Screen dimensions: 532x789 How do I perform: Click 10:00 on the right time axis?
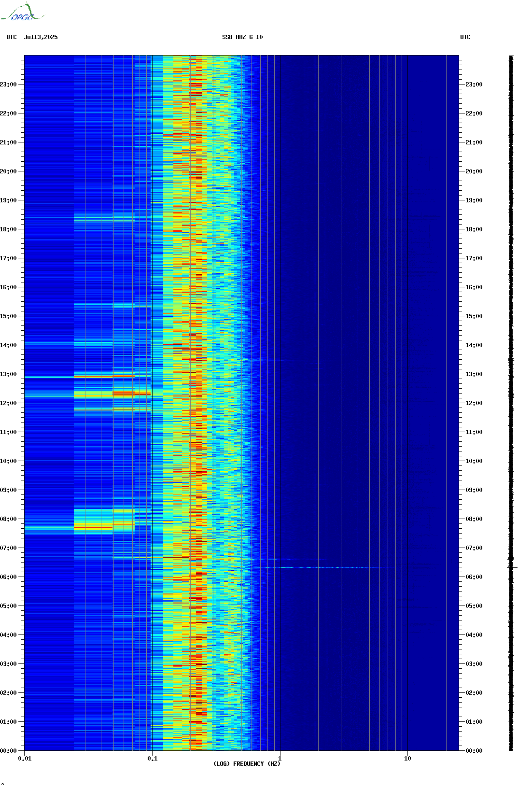point(474,461)
